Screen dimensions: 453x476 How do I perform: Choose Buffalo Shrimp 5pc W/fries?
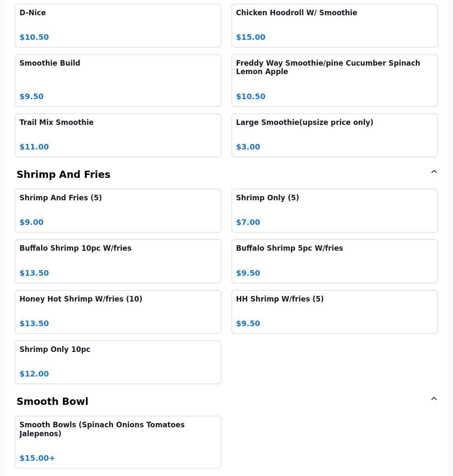334,261
